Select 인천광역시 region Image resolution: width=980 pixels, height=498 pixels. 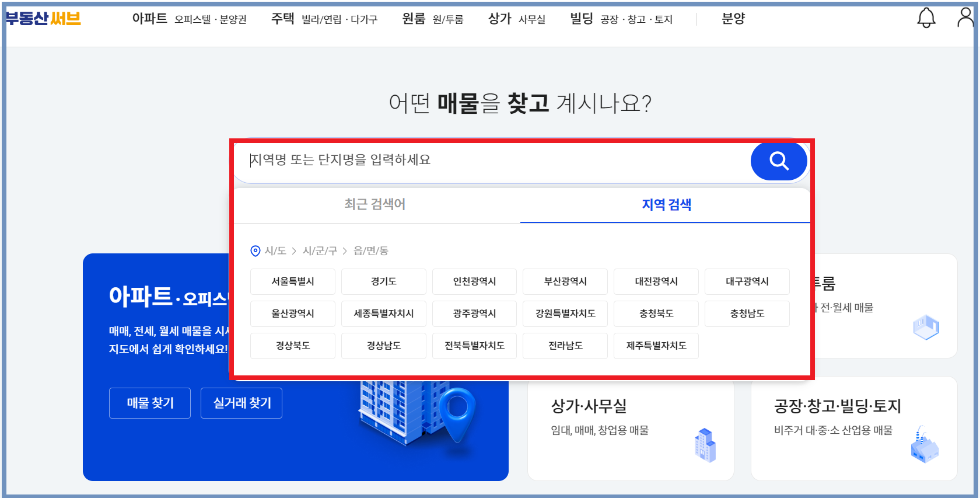pos(475,281)
